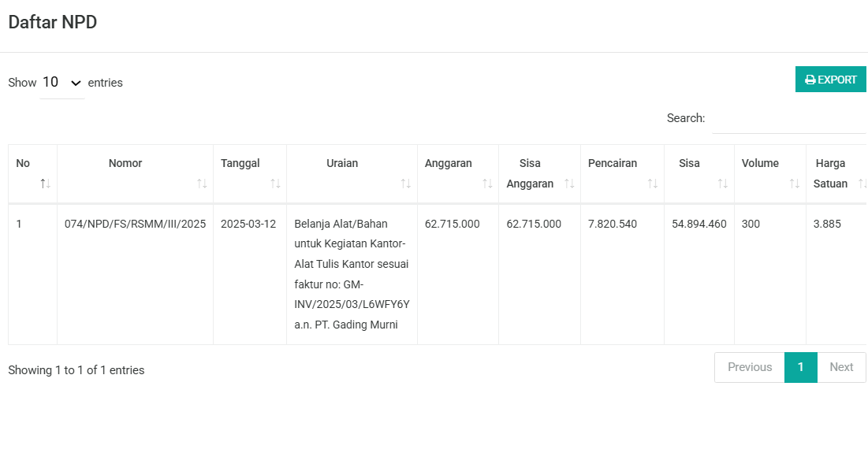This screenshot has height=464, width=868.
Task: Sort table by Nomor column arrows
Action: pos(202,184)
